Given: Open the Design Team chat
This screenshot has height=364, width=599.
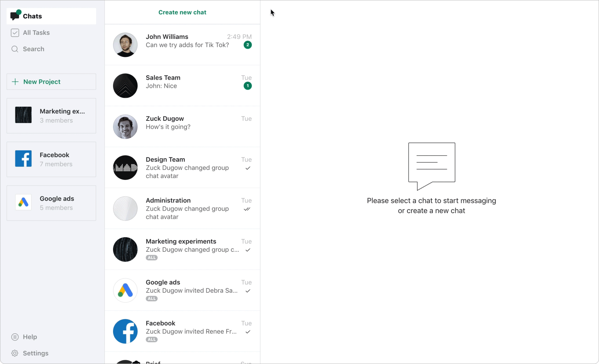Looking at the screenshot, I should click(x=182, y=168).
